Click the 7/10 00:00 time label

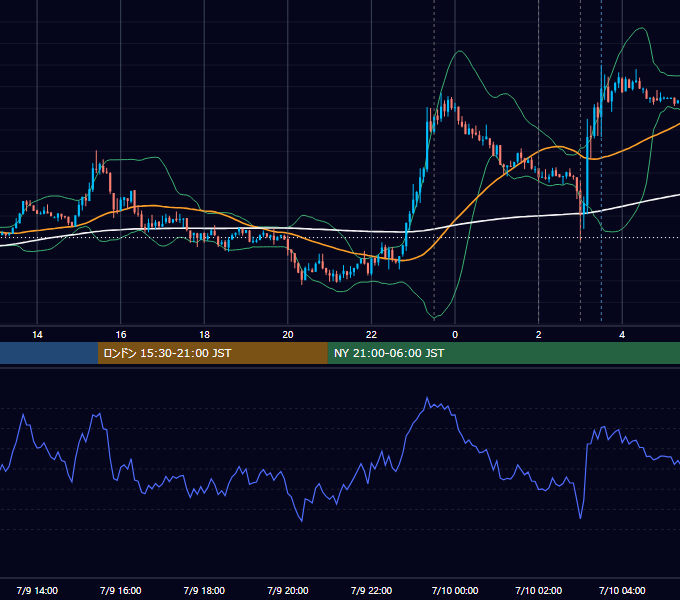pos(455,590)
